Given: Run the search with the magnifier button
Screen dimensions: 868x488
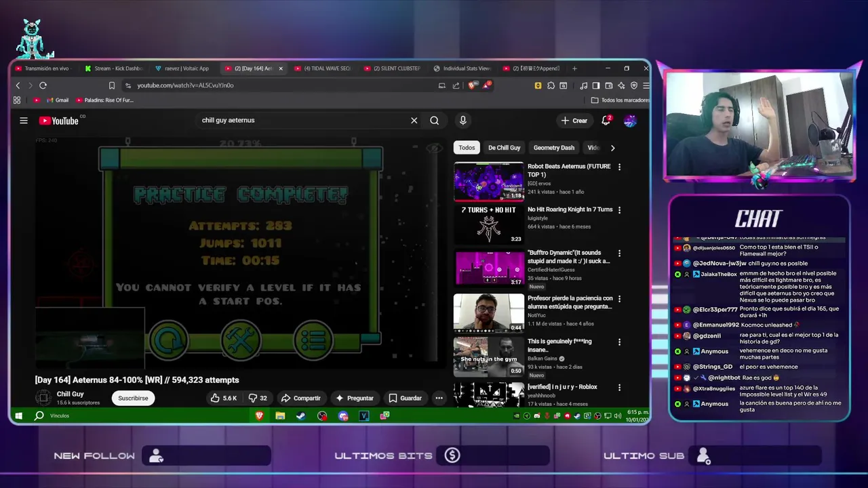Looking at the screenshot, I should point(434,121).
